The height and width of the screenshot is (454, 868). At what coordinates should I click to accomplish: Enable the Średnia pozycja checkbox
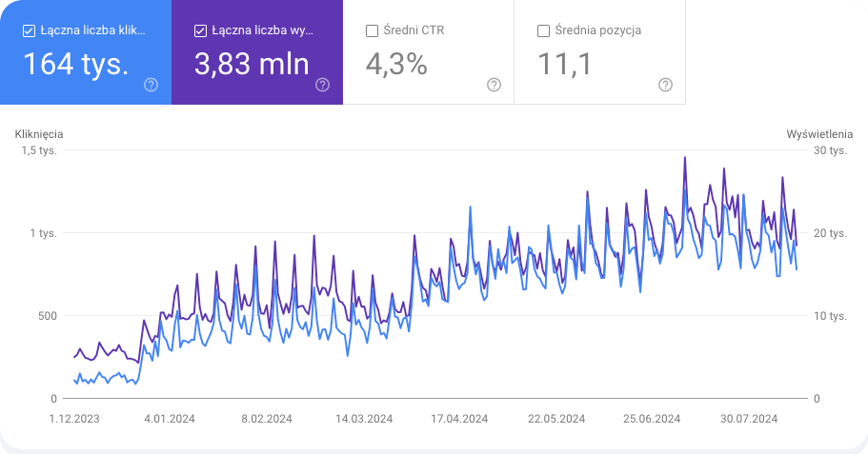543,30
